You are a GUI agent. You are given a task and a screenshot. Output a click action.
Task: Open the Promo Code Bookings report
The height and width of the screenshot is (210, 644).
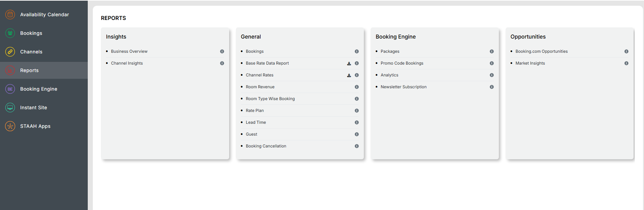pyautogui.click(x=402, y=63)
